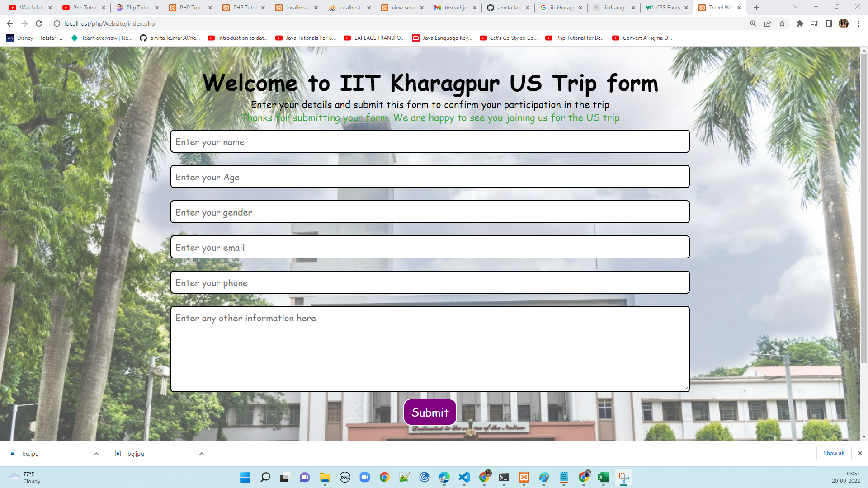Switch to the CSS Fonts tab

click(x=667, y=8)
